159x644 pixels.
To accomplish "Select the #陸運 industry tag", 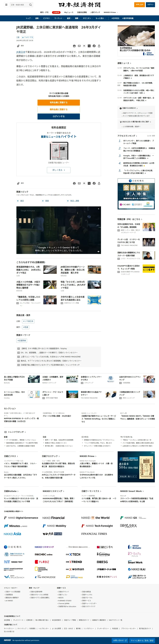I will (x=26, y=327).
